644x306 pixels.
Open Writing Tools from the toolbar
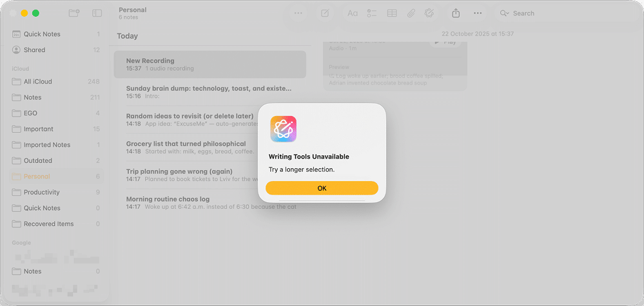pyautogui.click(x=429, y=13)
